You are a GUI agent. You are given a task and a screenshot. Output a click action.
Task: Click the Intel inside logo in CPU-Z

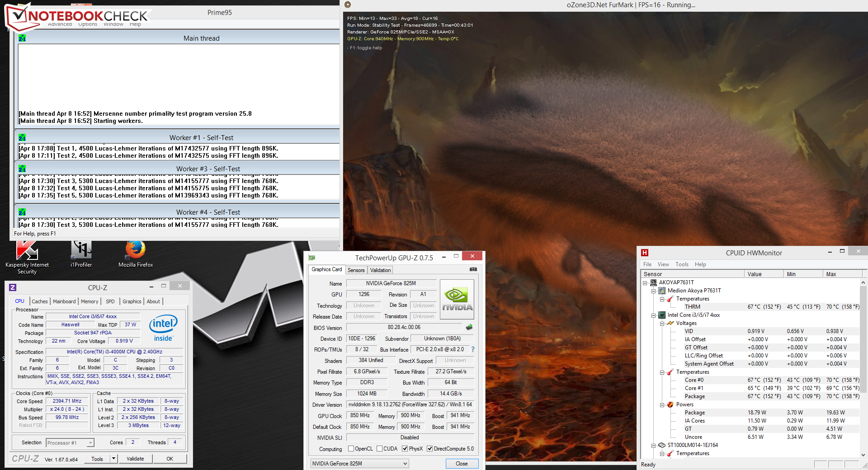[x=163, y=328]
